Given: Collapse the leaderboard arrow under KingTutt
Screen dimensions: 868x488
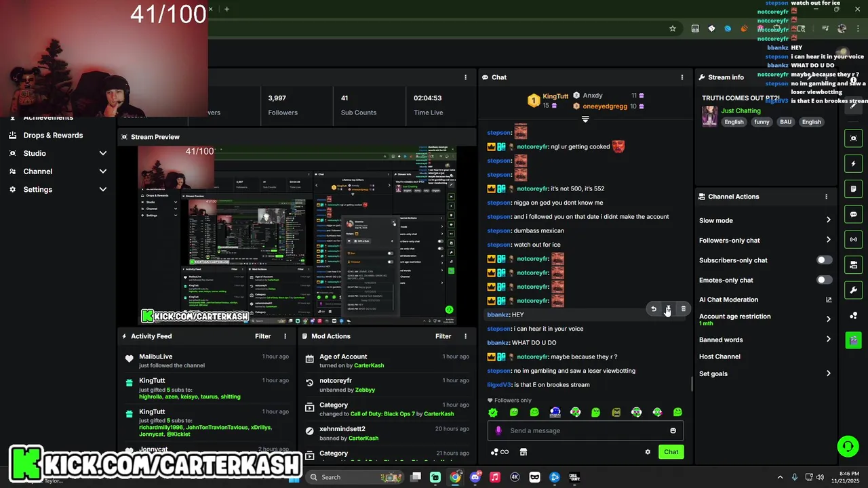Looking at the screenshot, I should 585,119.
